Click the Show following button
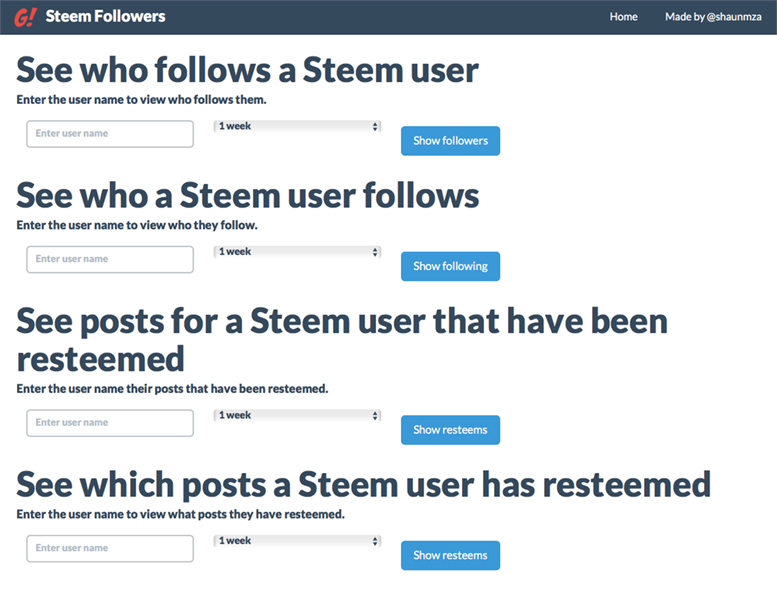 click(x=450, y=266)
